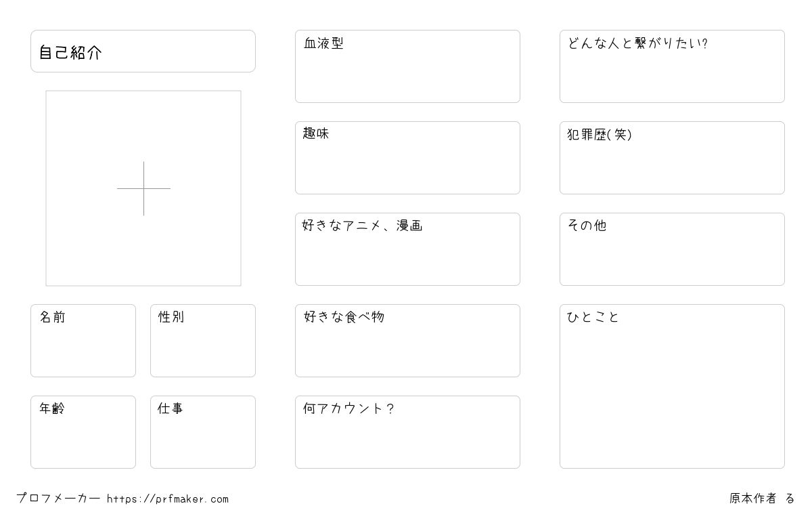Viewport: 812px width, 508px height.
Task: Click the 犯罪歴(笑) field
Action: click(x=672, y=158)
